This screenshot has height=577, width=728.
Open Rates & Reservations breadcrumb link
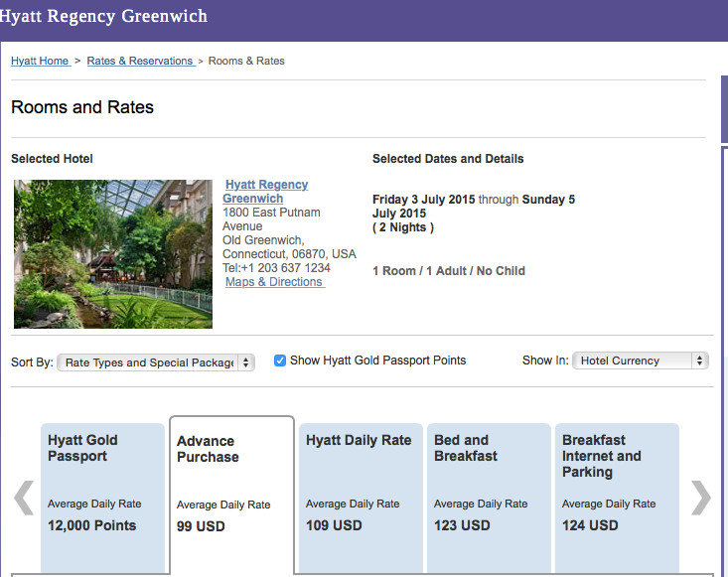(x=140, y=61)
